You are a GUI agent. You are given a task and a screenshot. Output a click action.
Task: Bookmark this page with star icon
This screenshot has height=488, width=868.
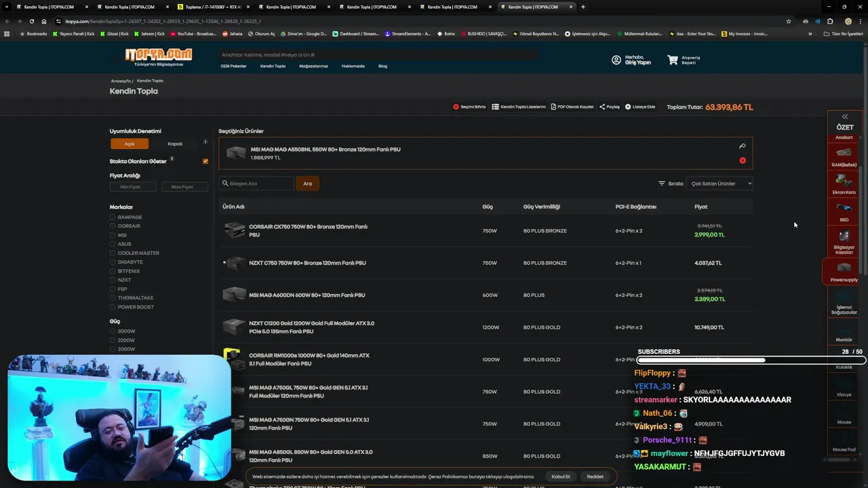(x=788, y=21)
